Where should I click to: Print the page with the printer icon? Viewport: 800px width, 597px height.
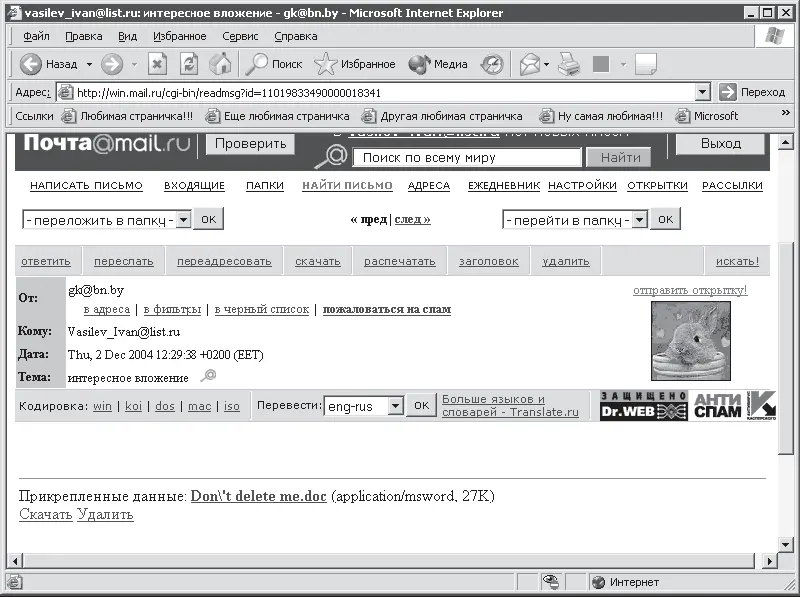[568, 64]
